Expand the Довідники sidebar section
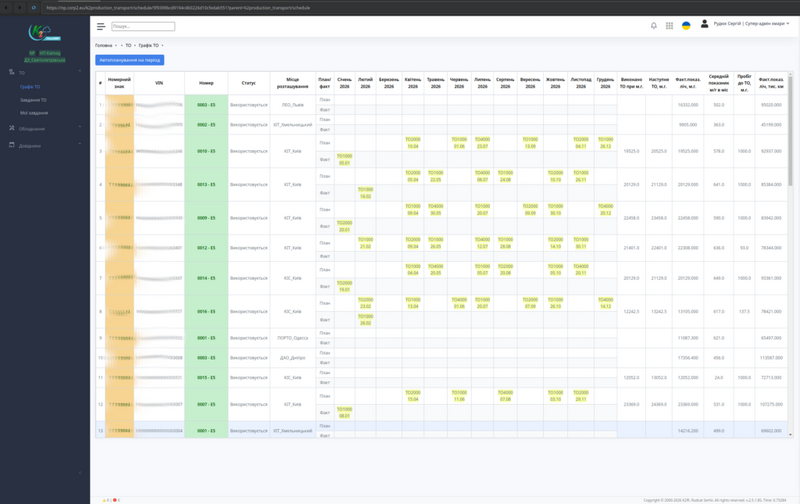 tap(80, 145)
